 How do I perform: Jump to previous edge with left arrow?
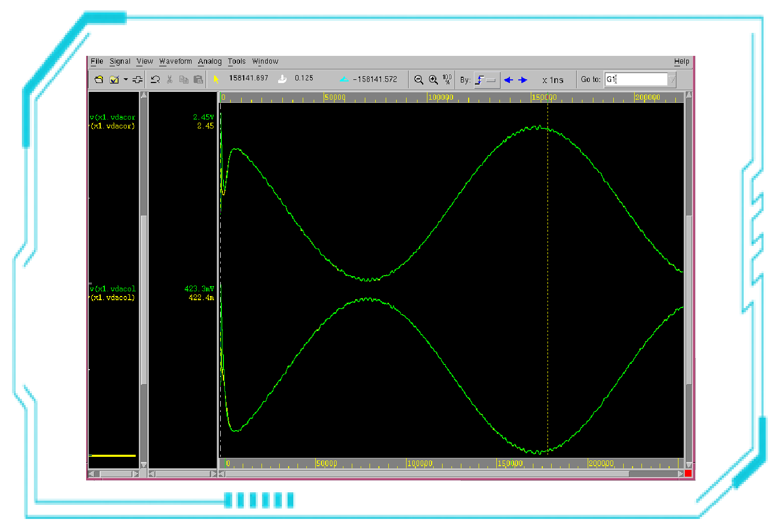coord(508,80)
